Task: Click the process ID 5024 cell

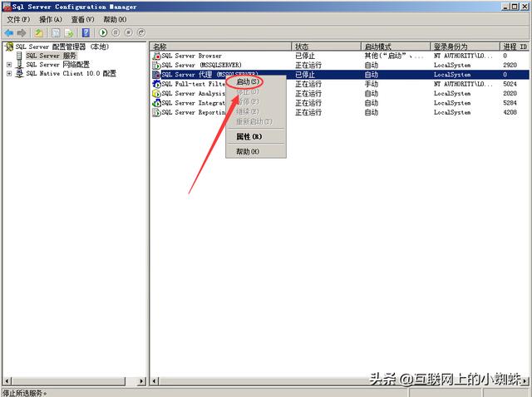Action: pos(510,84)
